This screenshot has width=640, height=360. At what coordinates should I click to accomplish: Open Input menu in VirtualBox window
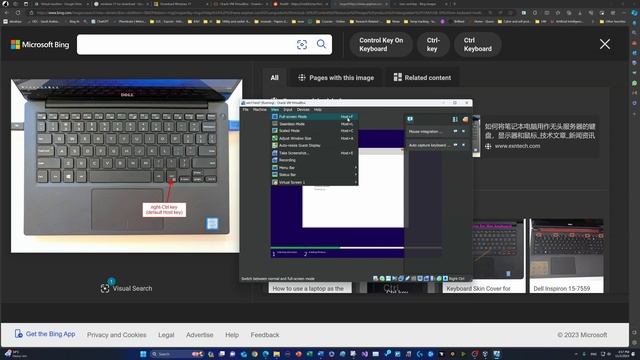tap(288, 110)
